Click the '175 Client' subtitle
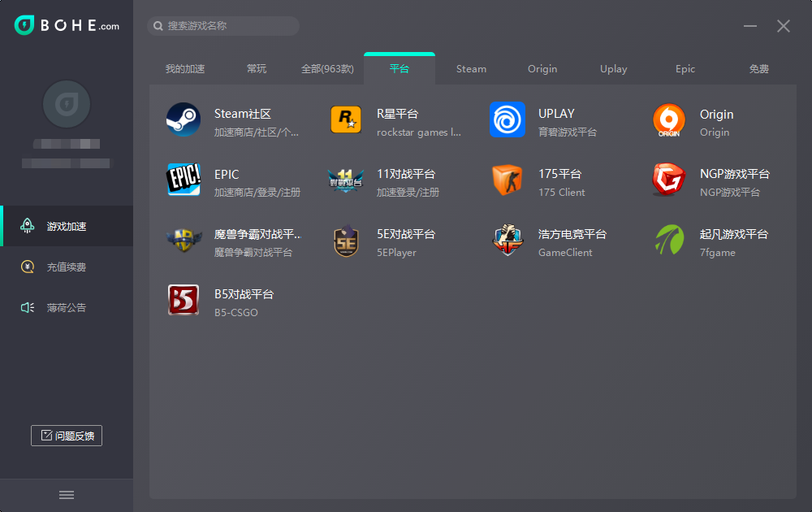This screenshot has width=812, height=512. [561, 193]
